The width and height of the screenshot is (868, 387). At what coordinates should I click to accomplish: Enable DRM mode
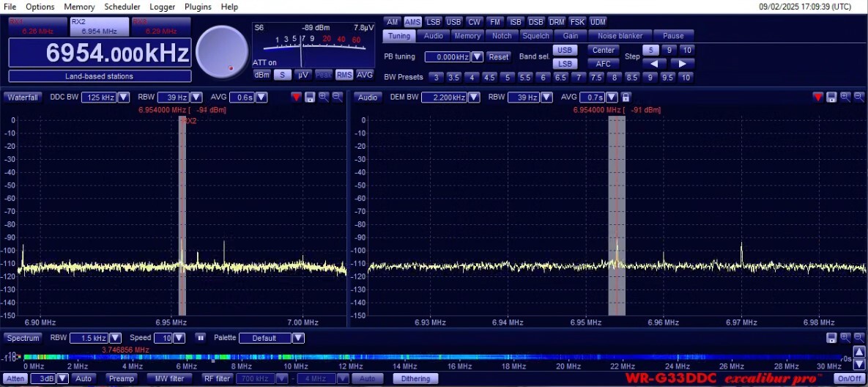tap(557, 22)
